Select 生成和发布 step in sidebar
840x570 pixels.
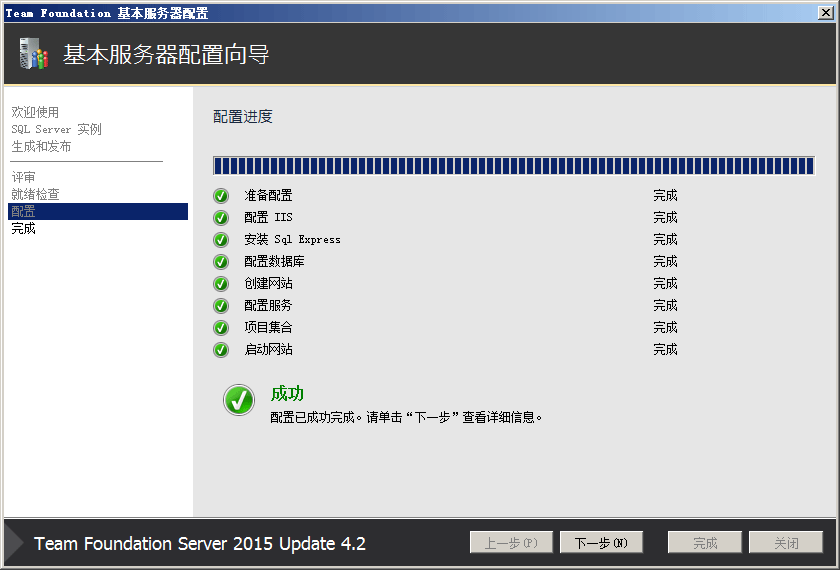click(x=41, y=146)
